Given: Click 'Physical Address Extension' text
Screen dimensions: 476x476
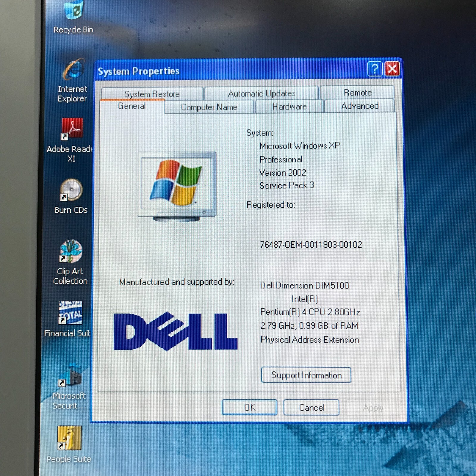Looking at the screenshot, I should point(310,340).
